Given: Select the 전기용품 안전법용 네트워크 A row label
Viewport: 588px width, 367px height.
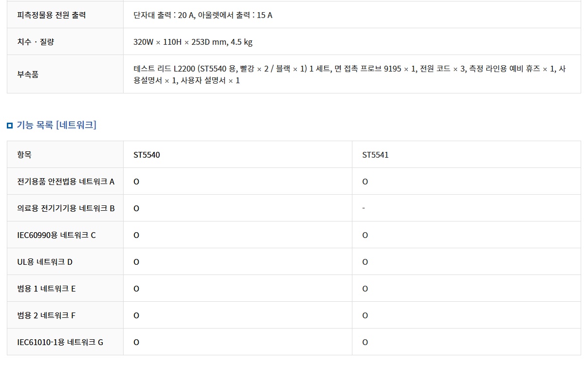Looking at the screenshot, I should pos(66,182).
